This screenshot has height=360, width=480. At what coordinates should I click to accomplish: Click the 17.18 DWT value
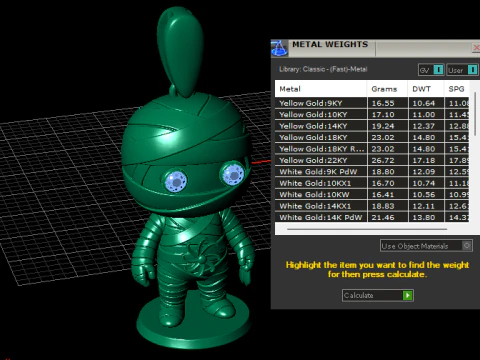(x=424, y=160)
